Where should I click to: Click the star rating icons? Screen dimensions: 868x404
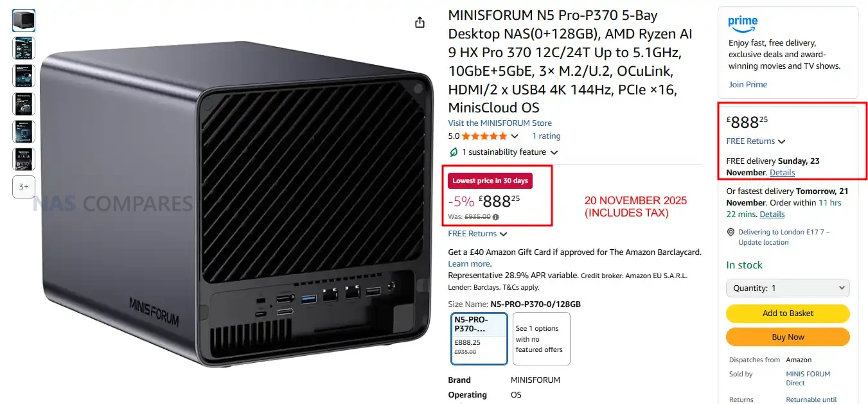484,136
